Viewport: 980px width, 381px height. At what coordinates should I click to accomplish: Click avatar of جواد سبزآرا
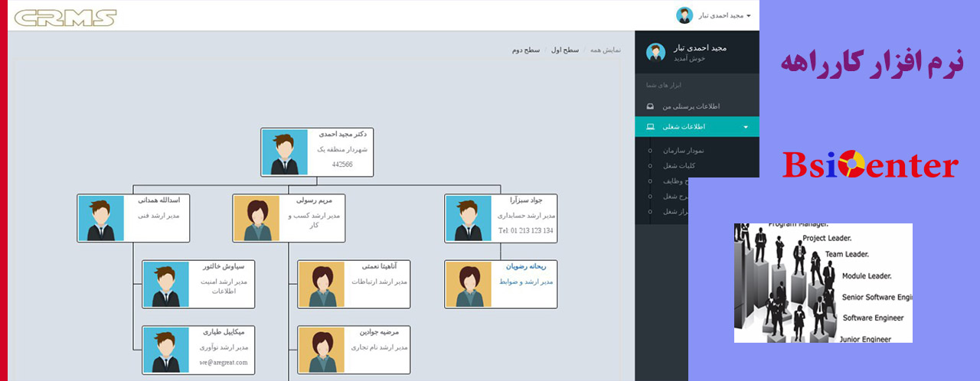469,218
